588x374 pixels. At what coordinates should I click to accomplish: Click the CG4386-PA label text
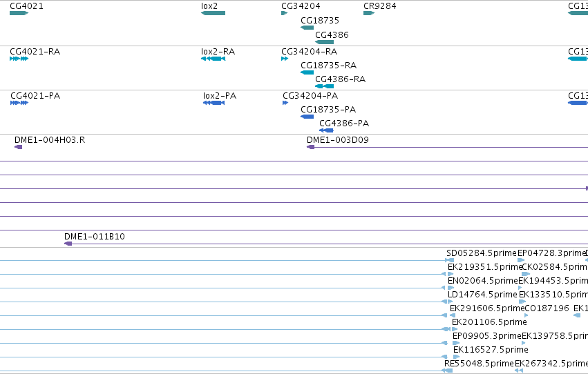pos(344,123)
